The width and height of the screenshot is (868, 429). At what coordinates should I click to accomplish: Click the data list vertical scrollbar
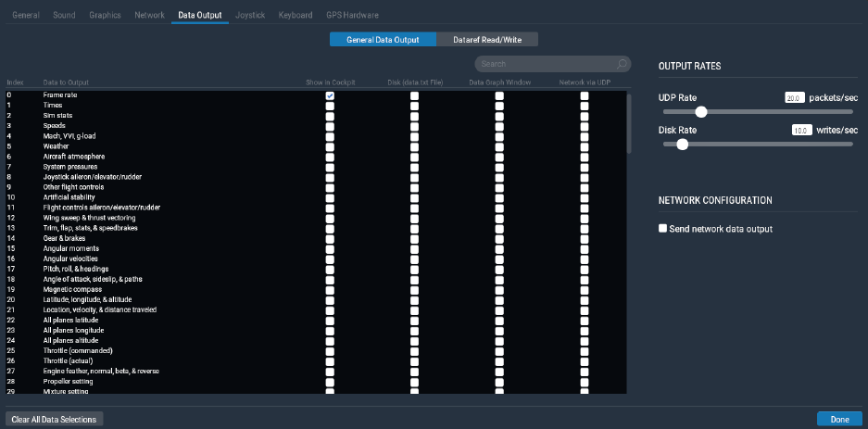coord(629,123)
